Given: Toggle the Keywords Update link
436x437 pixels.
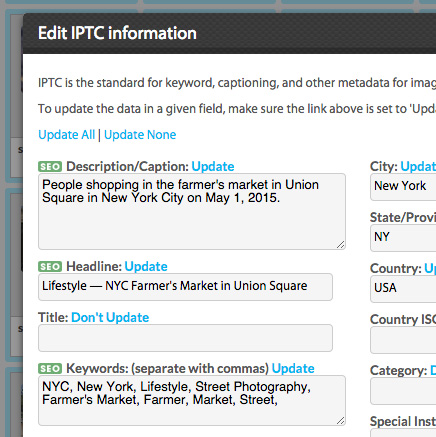Looking at the screenshot, I should pos(293,368).
